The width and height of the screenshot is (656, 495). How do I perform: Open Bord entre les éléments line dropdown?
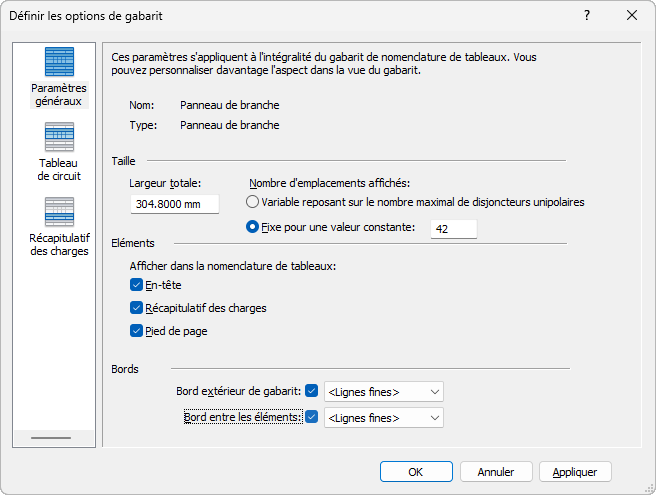383,418
